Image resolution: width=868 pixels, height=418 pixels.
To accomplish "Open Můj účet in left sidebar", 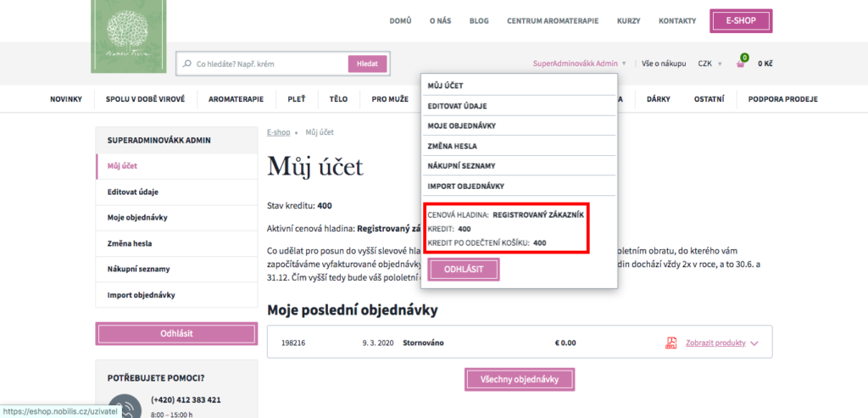I will [x=176, y=166].
